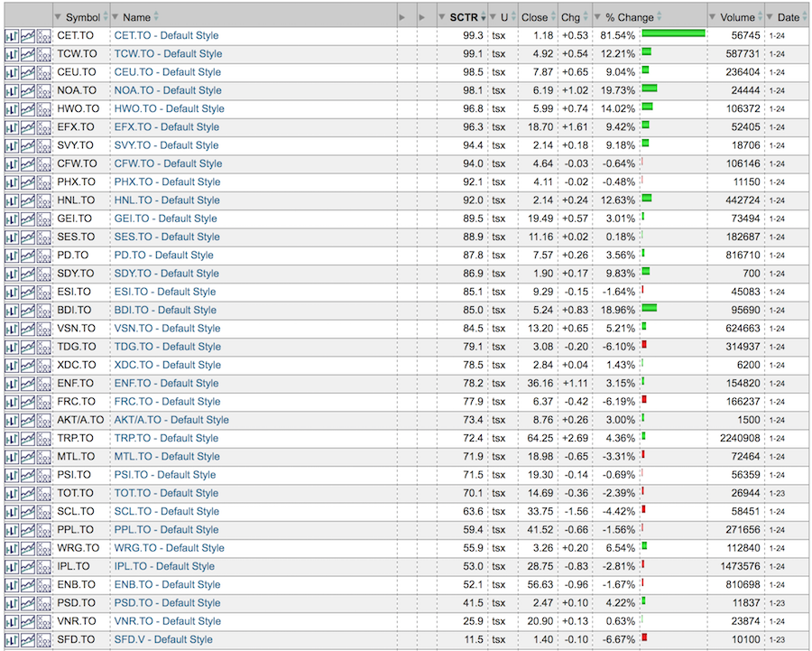
Task: Select the VNR.TO symbol cell
Action: (77, 621)
